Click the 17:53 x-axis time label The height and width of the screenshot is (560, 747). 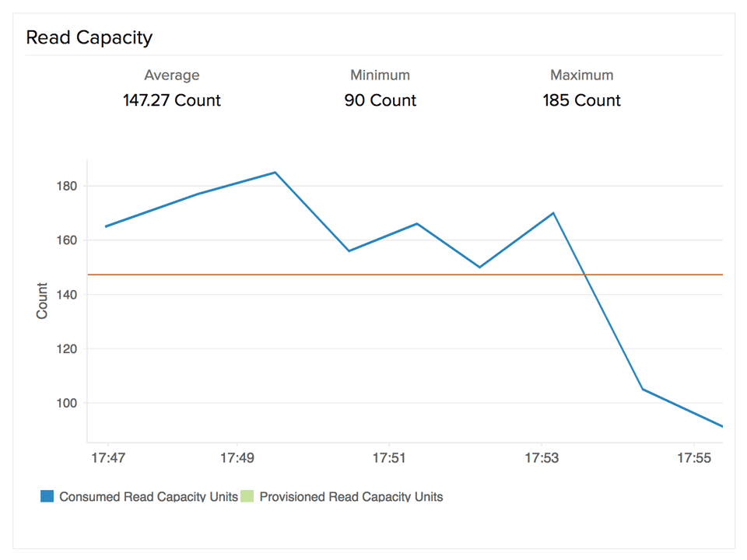point(542,459)
